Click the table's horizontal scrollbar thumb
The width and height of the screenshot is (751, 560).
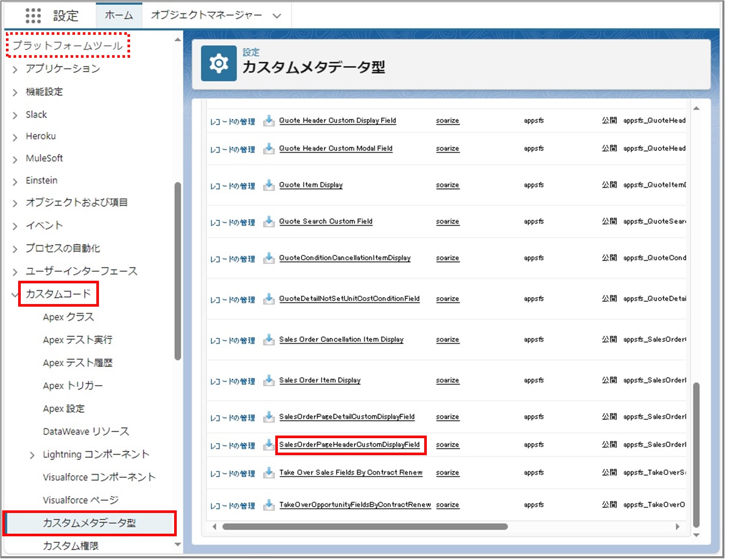365,527
